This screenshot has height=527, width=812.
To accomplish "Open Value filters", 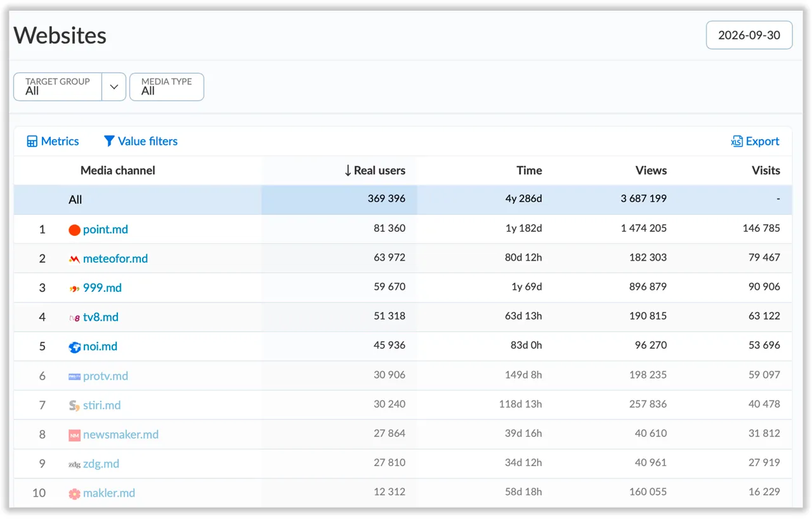I will 140,141.
